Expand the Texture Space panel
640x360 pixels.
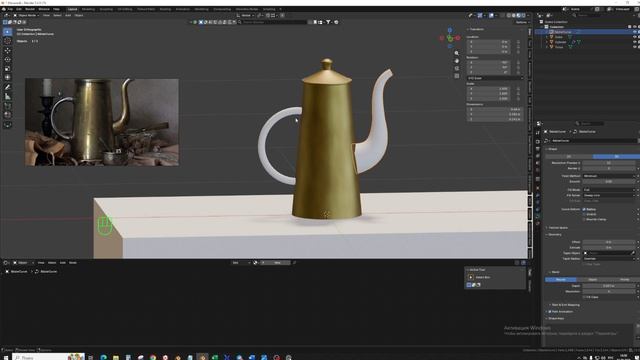(557, 228)
